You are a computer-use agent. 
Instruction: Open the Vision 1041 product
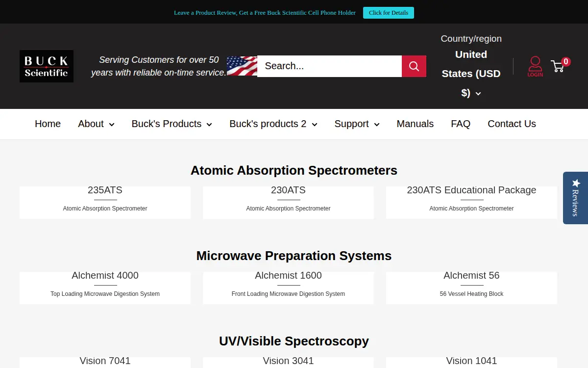point(471,362)
